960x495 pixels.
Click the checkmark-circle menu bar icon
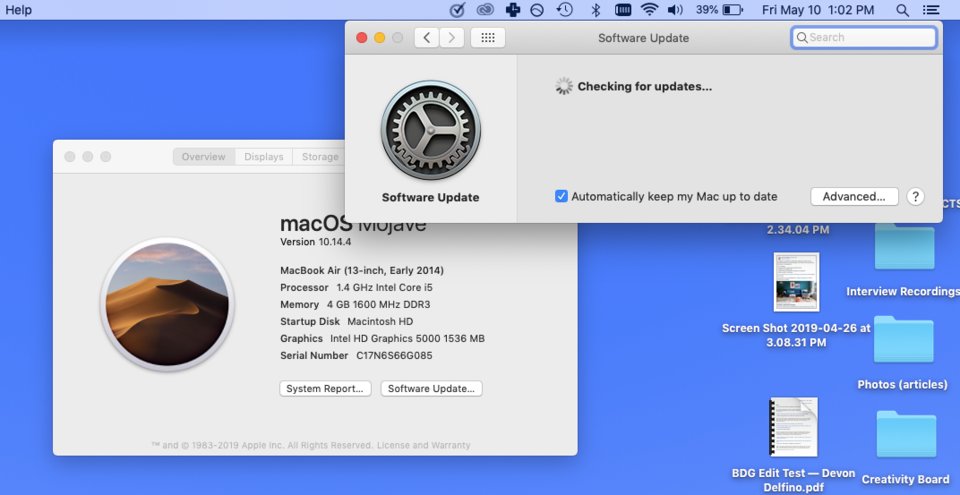tap(457, 10)
